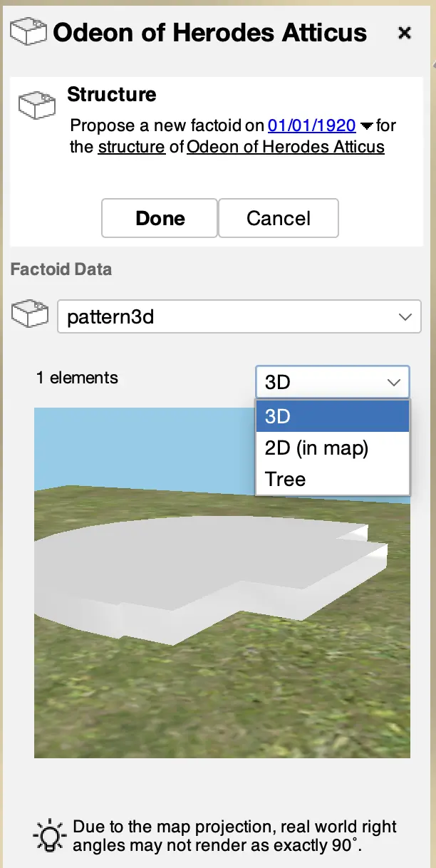
Task: Open the Odeon of Herodes Atticus link
Action: [x=285, y=148]
